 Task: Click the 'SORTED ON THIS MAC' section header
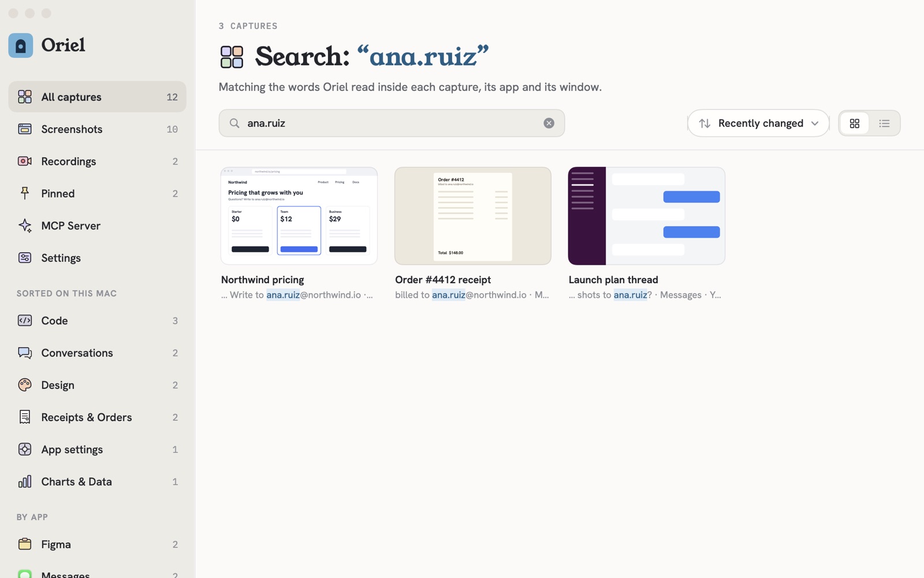[x=66, y=293]
